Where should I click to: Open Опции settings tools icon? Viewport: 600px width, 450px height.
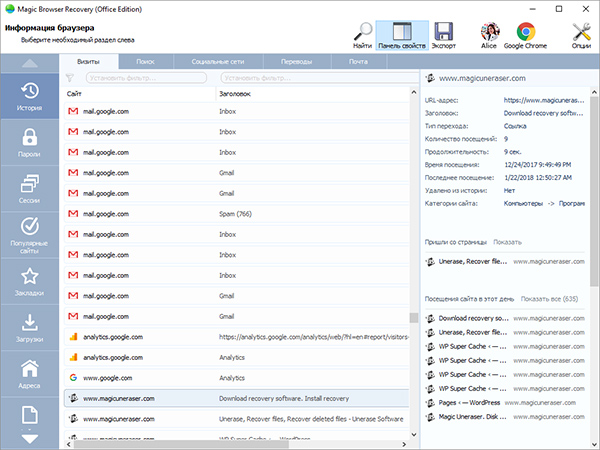[581, 36]
